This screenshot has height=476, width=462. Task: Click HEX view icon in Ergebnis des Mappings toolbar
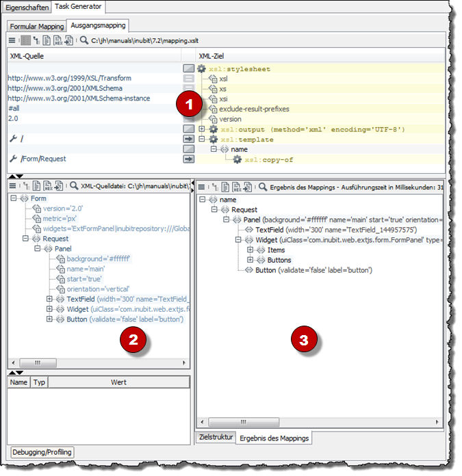pyautogui.click(x=237, y=187)
